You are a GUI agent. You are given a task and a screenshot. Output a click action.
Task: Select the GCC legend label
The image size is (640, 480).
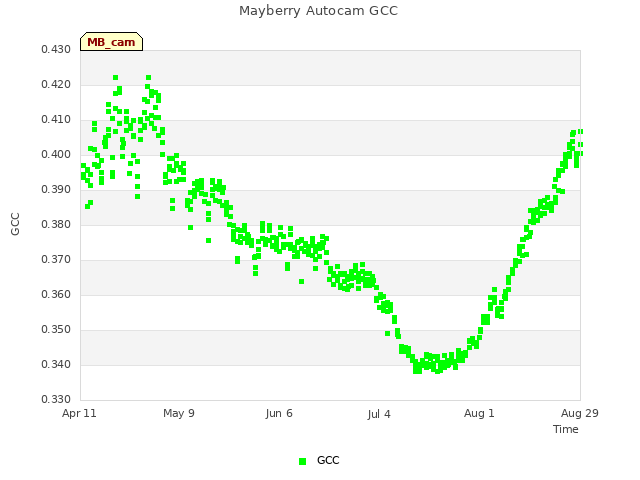tap(328, 460)
